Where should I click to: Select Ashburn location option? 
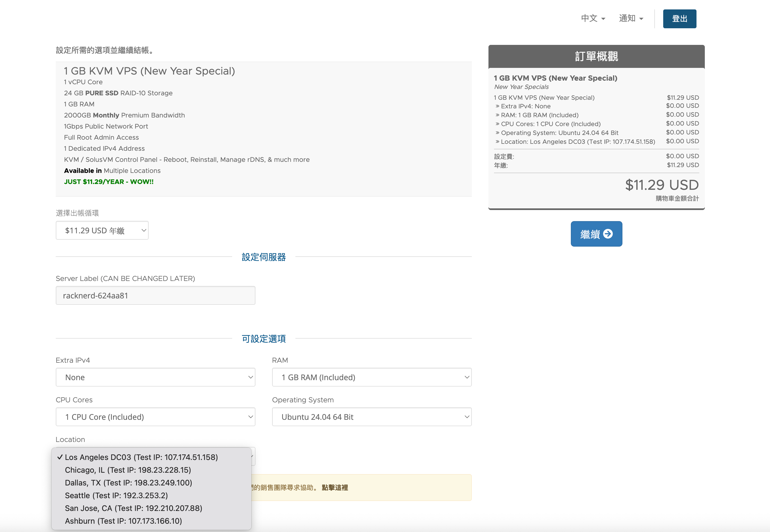(123, 521)
